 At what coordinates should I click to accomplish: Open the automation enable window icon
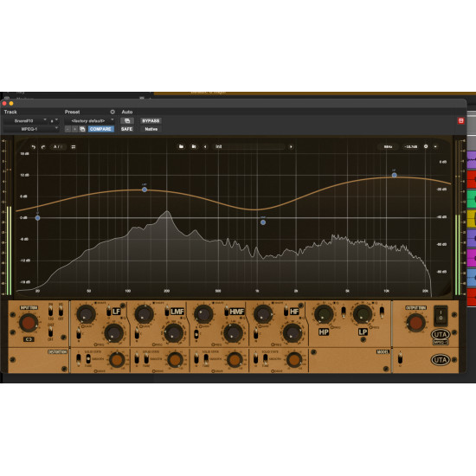(x=127, y=121)
